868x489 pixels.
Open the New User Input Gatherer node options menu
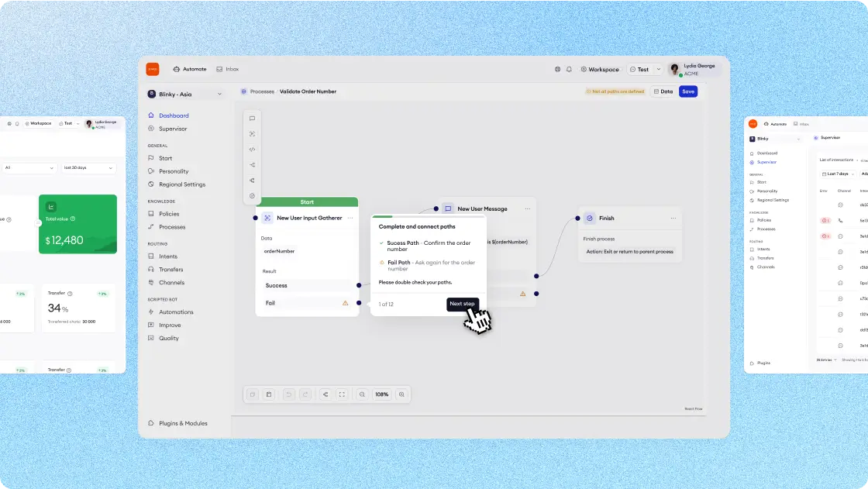point(350,219)
